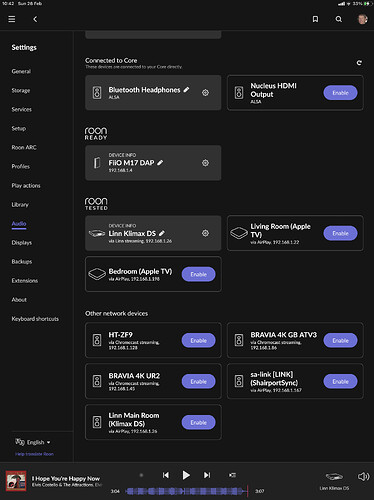Image resolution: width=374 pixels, height=500 pixels.
Task: Open the Linn Klimax DS zone picker
Action: click(334, 481)
